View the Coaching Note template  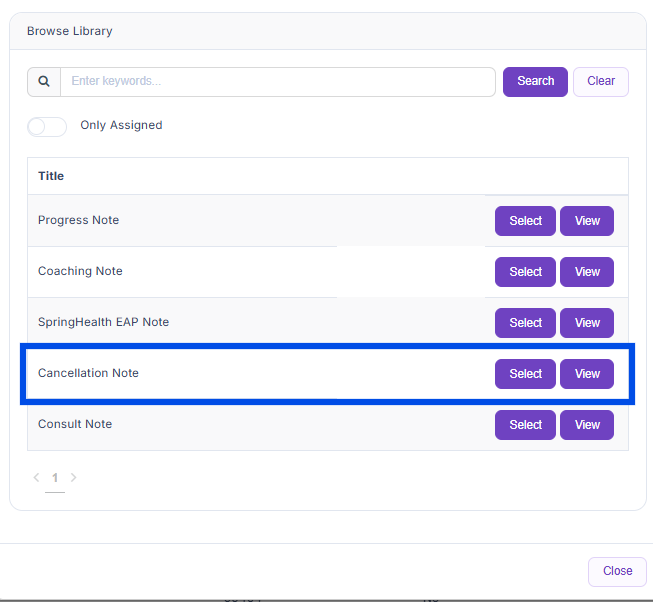click(587, 272)
